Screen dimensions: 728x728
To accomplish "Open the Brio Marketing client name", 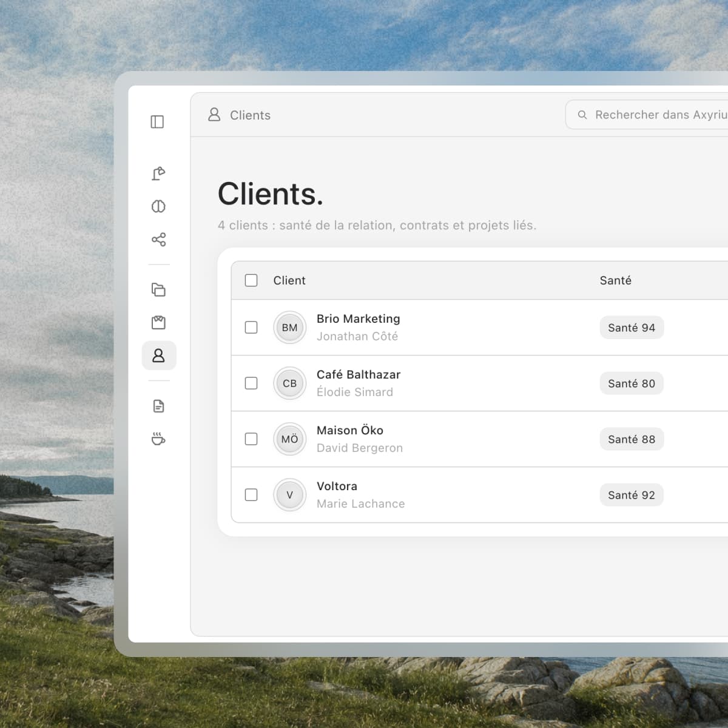I will click(359, 318).
